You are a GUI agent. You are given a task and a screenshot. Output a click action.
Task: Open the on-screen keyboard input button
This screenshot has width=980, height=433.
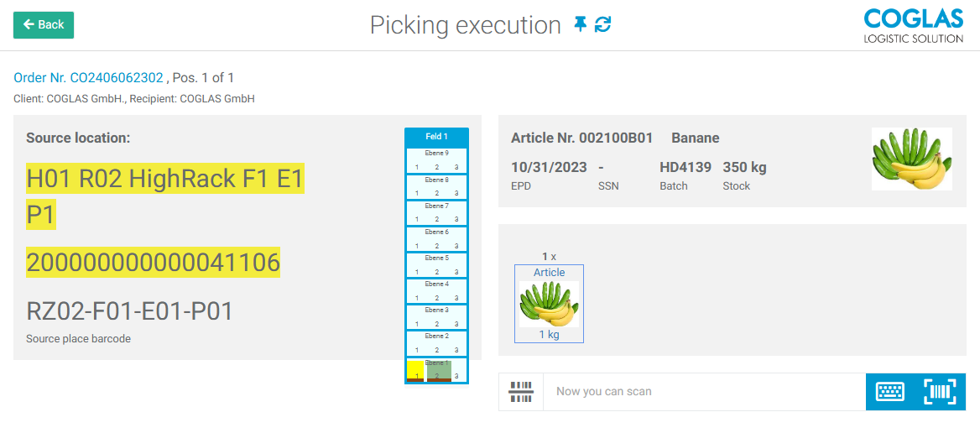(x=890, y=392)
